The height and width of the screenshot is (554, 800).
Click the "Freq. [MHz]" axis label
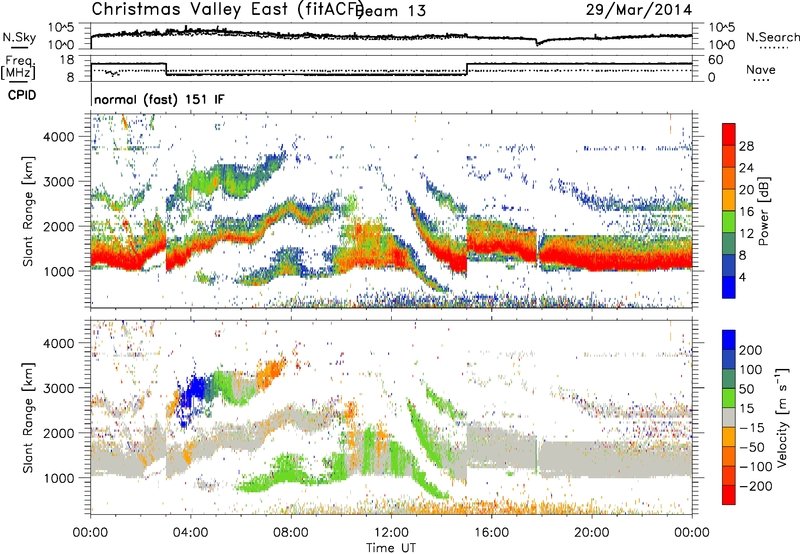click(18, 67)
